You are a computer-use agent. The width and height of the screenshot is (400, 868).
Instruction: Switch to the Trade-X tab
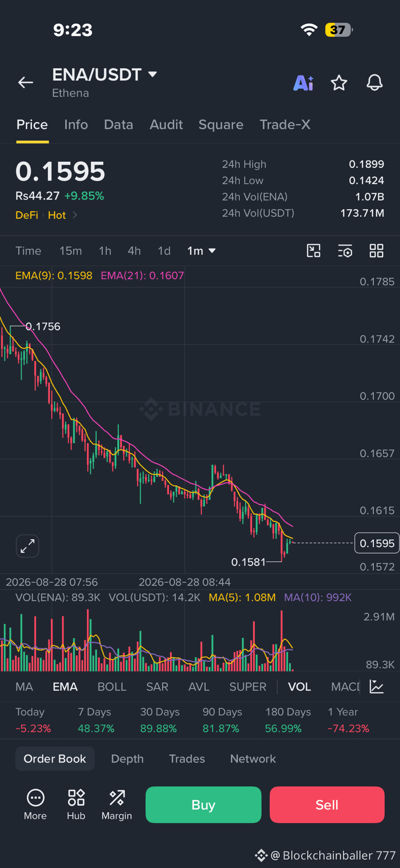click(x=285, y=125)
